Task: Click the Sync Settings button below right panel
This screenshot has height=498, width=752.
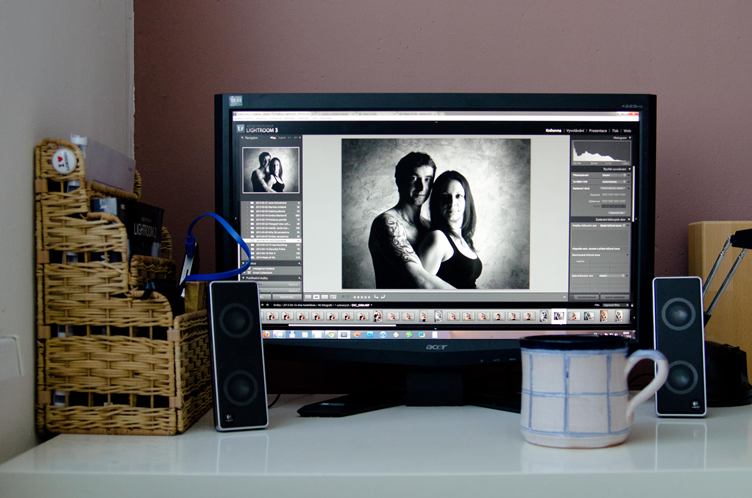Action: click(x=586, y=297)
